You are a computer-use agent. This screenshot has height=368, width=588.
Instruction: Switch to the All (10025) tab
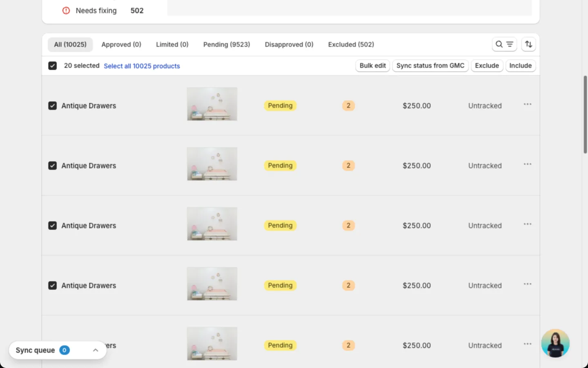click(70, 45)
